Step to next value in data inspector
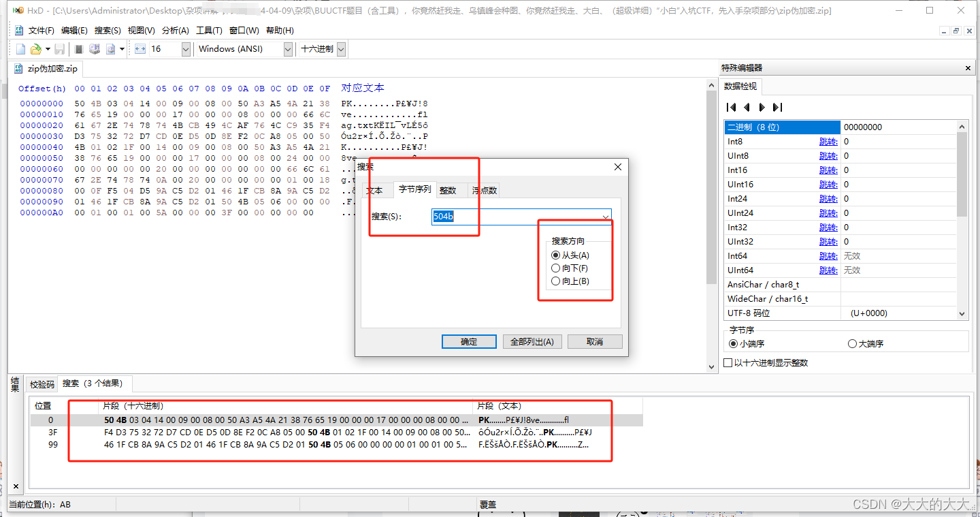The image size is (980, 517). tap(761, 107)
